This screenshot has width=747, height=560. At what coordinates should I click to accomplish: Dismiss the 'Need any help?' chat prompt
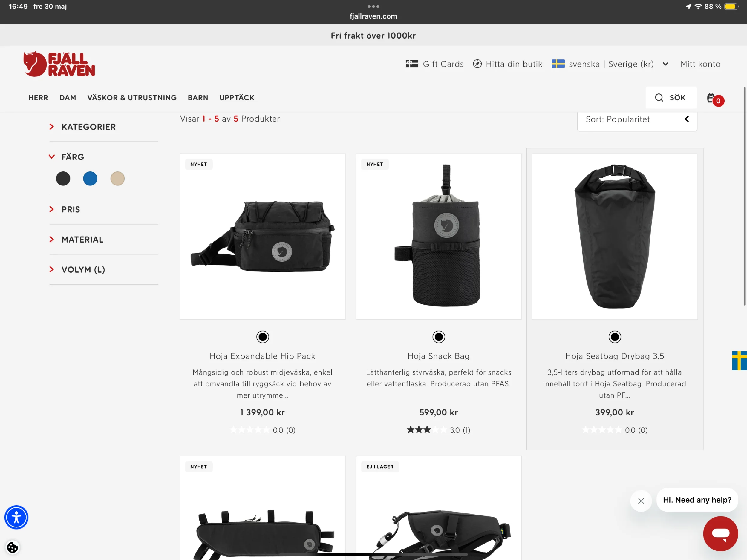point(641,501)
